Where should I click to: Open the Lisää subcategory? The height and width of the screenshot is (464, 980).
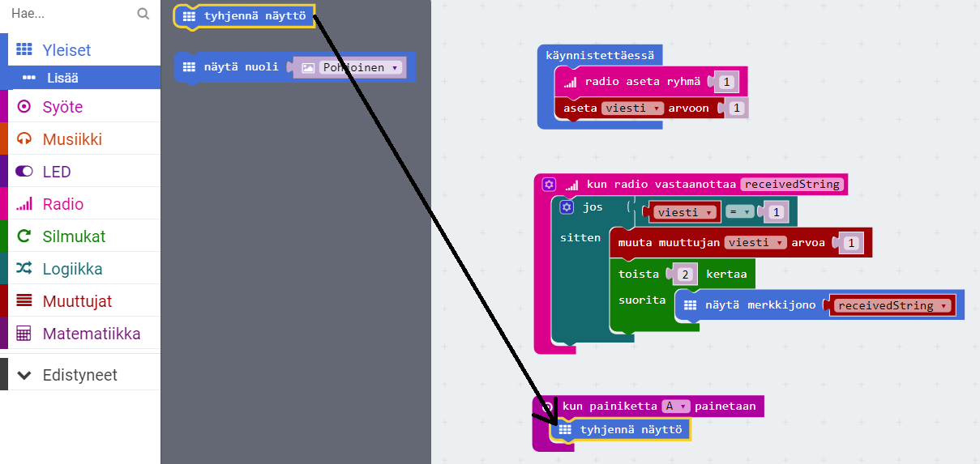(x=62, y=78)
